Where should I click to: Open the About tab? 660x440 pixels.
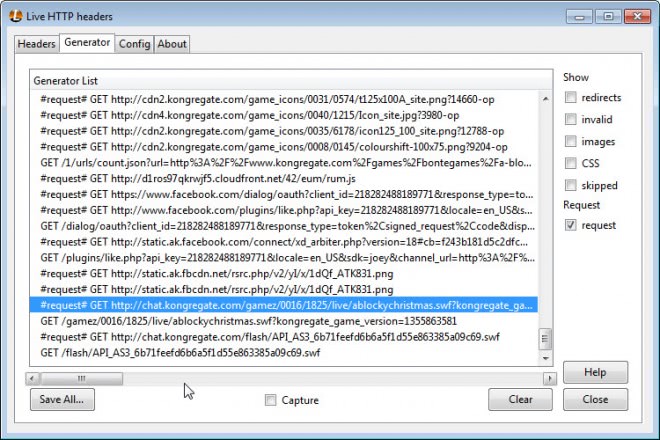(x=172, y=44)
